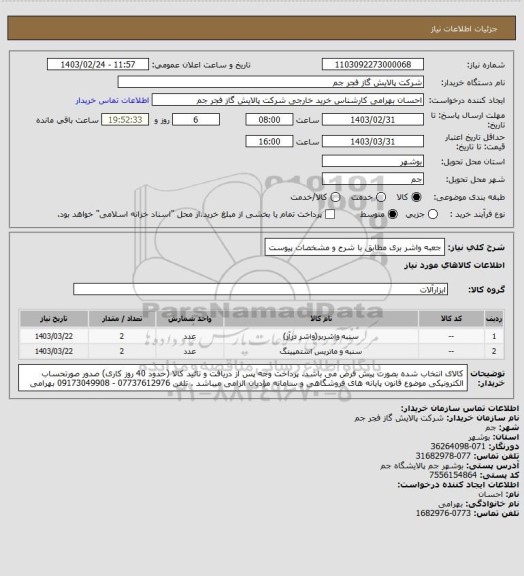Select the خدمت radio button
The height and width of the screenshot is (576, 524).
(381, 197)
